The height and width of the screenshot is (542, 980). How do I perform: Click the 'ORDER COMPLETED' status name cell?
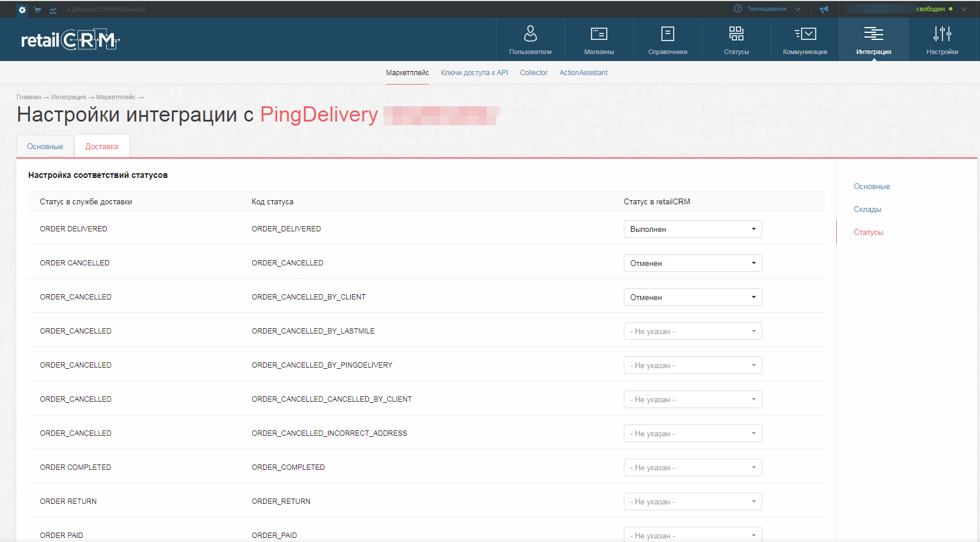(x=75, y=467)
